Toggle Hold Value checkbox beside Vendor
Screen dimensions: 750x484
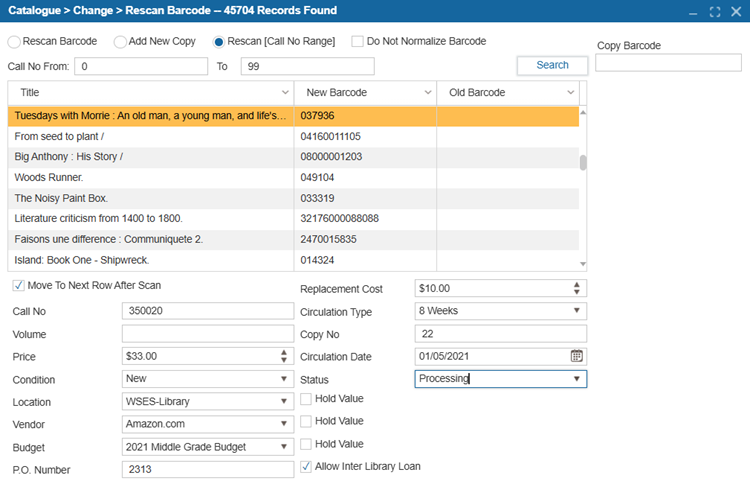point(306,421)
